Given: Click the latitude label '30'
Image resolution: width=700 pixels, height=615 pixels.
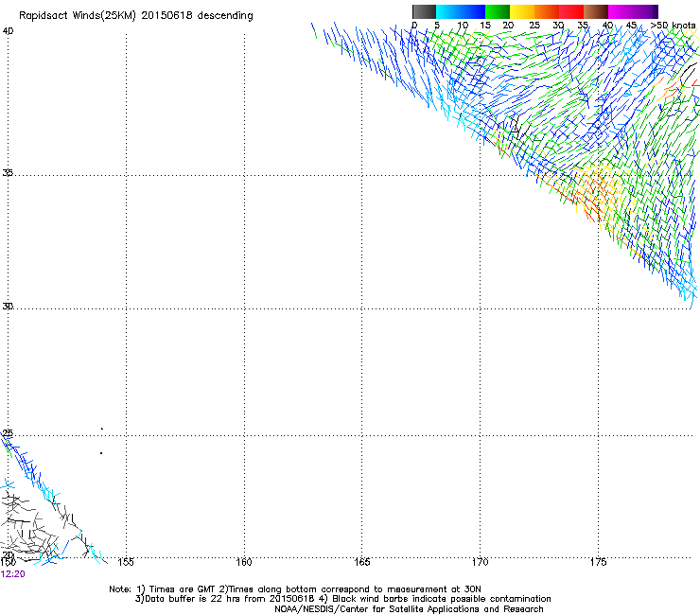Looking at the screenshot, I should (8, 307).
